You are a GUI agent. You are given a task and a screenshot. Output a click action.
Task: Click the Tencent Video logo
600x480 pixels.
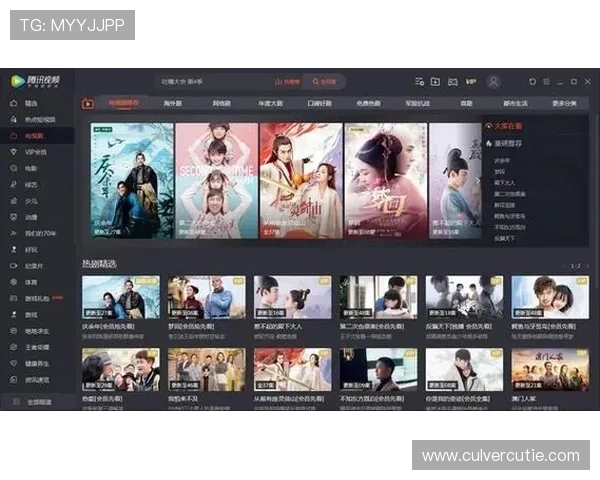pos(35,81)
